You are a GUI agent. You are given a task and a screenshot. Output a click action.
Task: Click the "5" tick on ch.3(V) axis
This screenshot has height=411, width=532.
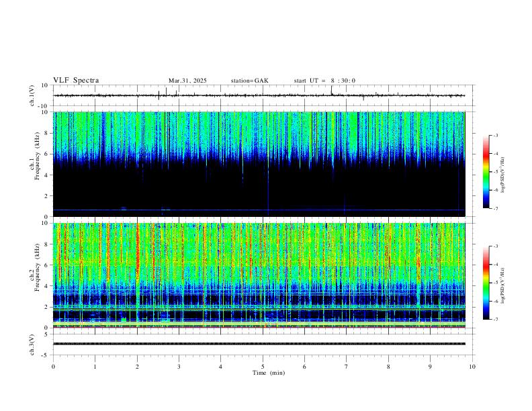click(46, 334)
